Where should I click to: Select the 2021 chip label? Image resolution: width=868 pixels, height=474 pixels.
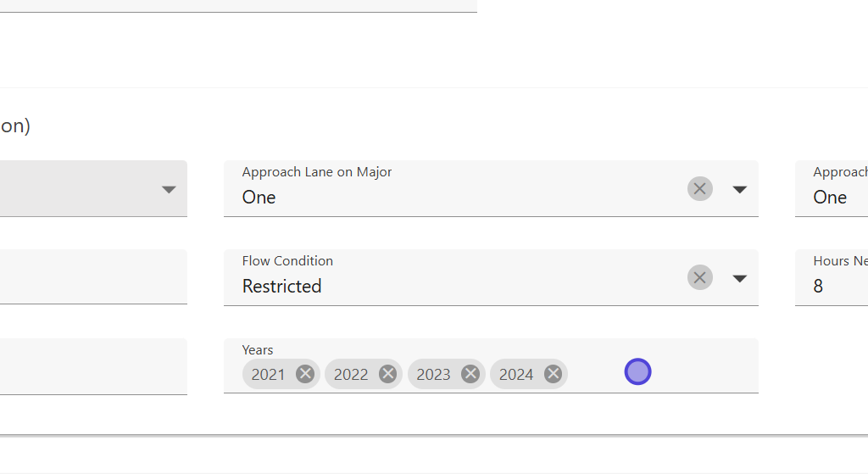268,374
